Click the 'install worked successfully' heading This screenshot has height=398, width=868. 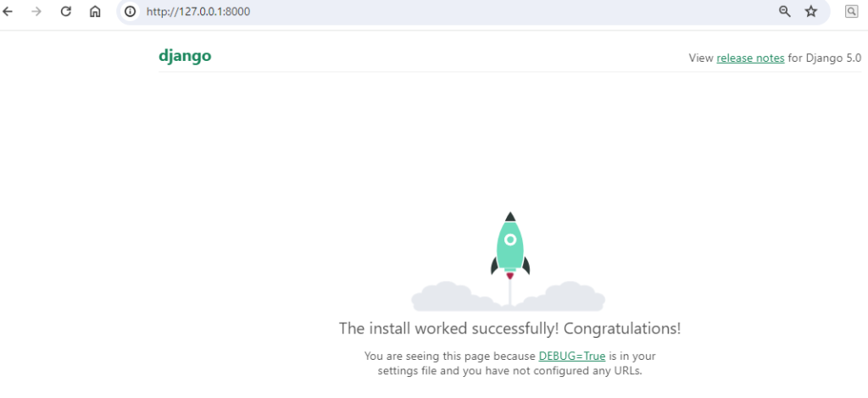509,328
